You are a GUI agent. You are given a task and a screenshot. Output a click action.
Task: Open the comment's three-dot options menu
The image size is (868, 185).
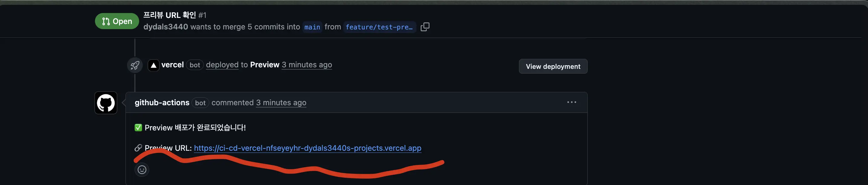(x=572, y=102)
